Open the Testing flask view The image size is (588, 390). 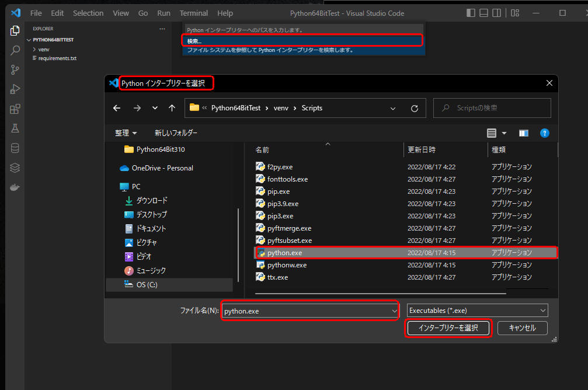pyautogui.click(x=15, y=128)
